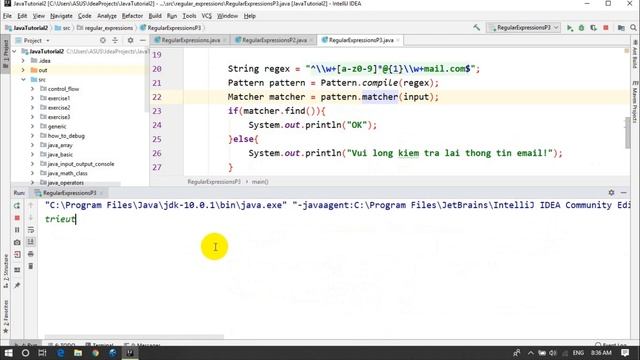Stop process in Run panel sidebar
Viewport: 640px width, 360px height.
pos(17,218)
